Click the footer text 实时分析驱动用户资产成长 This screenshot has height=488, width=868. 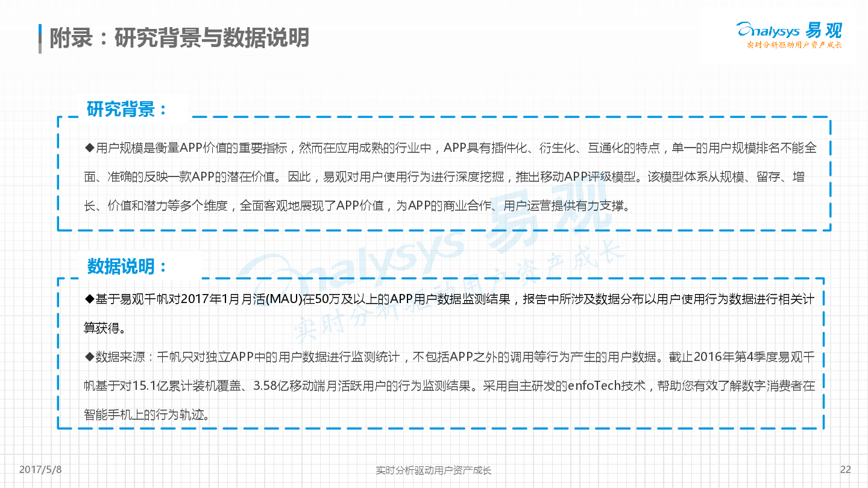click(433, 471)
